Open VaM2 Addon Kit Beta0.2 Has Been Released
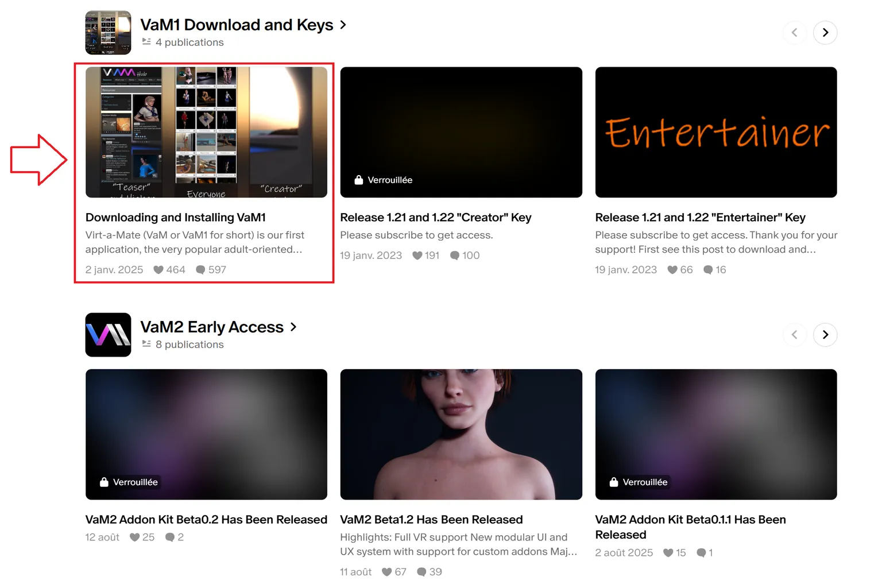The height and width of the screenshot is (588, 882). coord(206,520)
